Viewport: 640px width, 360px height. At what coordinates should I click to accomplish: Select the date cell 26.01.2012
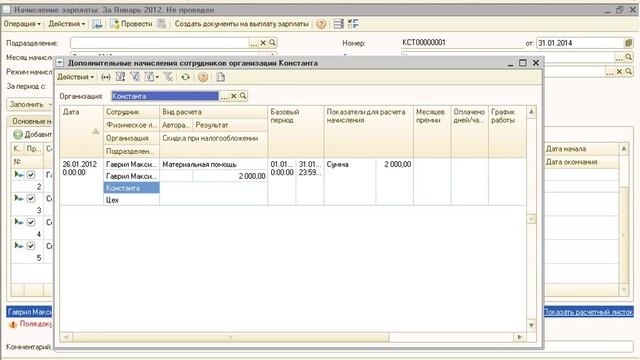81,182
